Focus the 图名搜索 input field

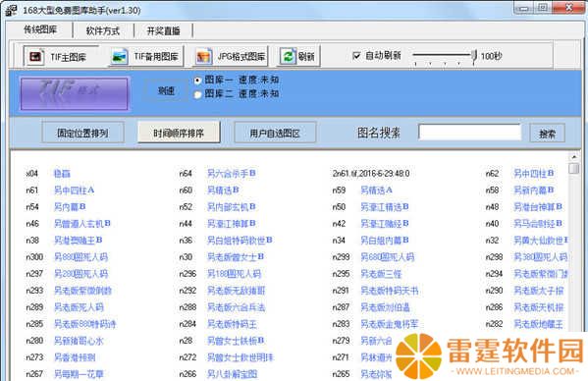(470, 132)
